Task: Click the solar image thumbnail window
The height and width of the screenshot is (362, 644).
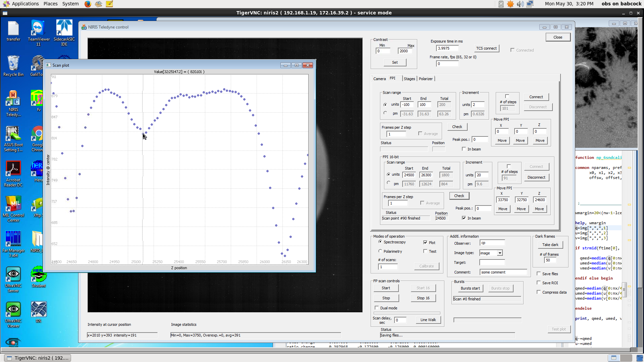Action: tap(606, 87)
